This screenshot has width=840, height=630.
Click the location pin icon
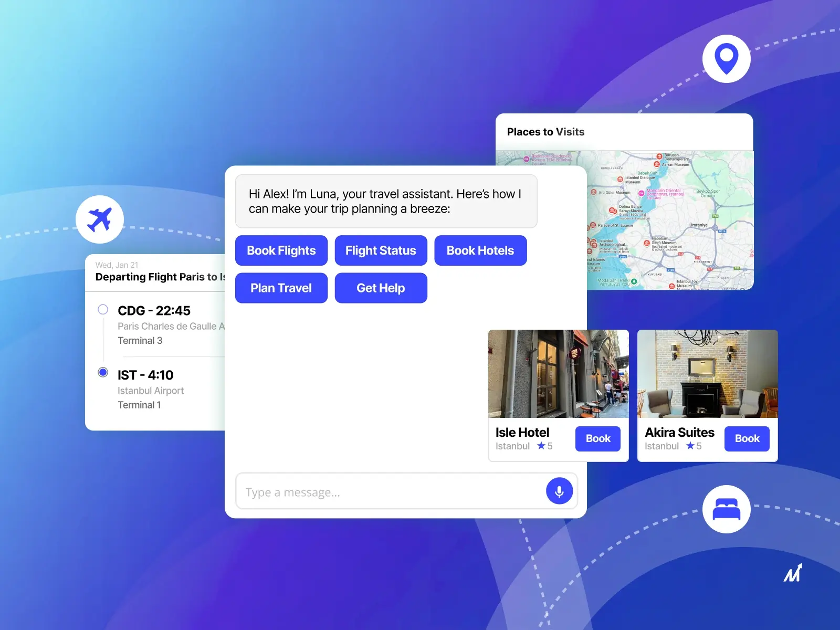(x=727, y=58)
